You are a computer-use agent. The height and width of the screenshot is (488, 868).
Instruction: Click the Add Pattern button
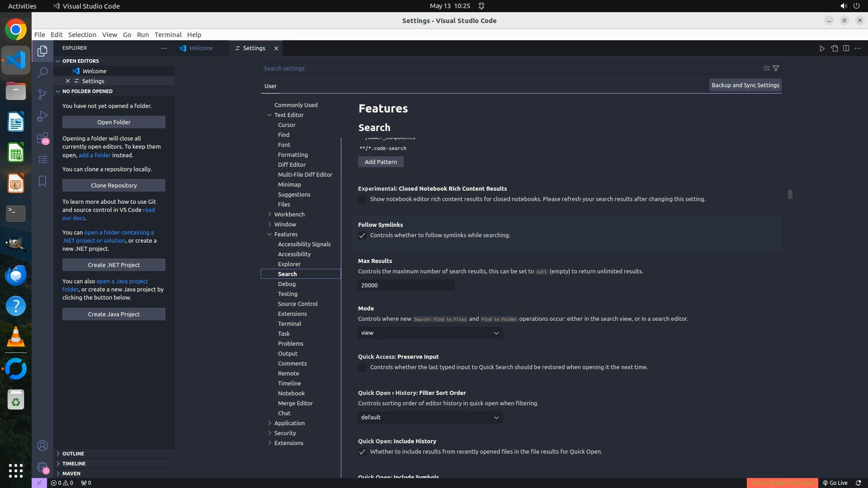(381, 162)
